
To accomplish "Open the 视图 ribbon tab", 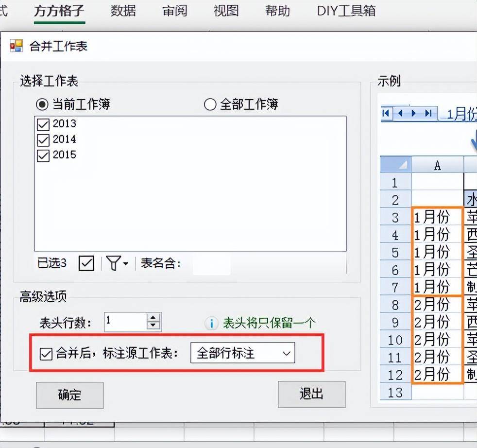I will (x=226, y=11).
